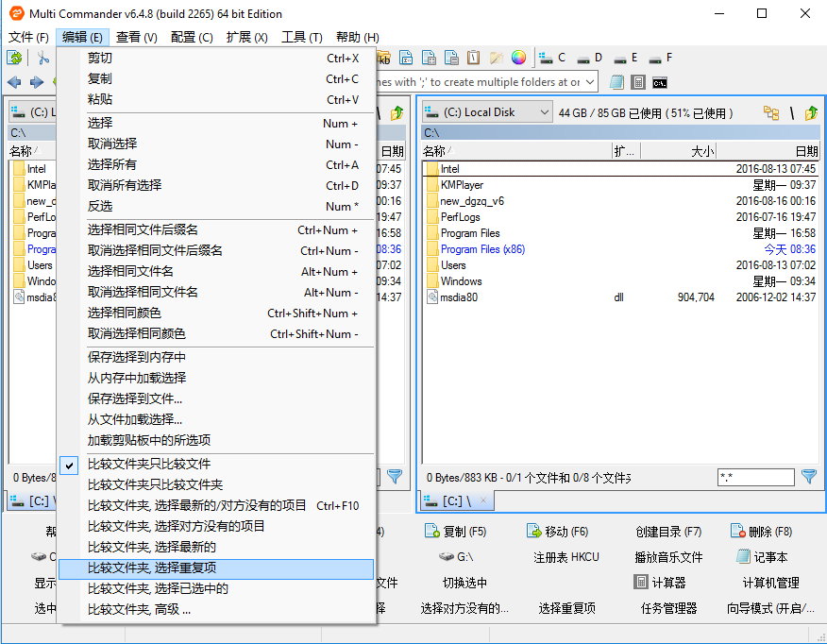Select the Program Files (x86) folder row
This screenshot has height=644, width=827.
(x=621, y=249)
